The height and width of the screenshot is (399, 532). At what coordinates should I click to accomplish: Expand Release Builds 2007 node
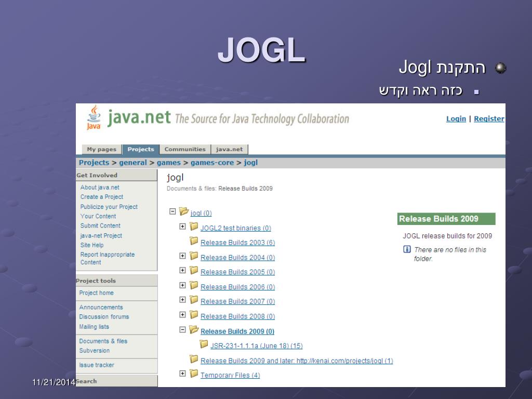point(182,300)
